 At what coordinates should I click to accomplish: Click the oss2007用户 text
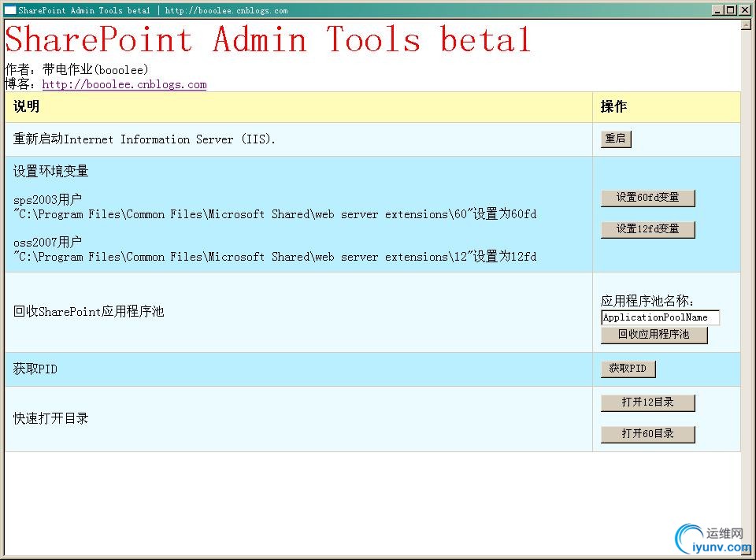(x=47, y=242)
